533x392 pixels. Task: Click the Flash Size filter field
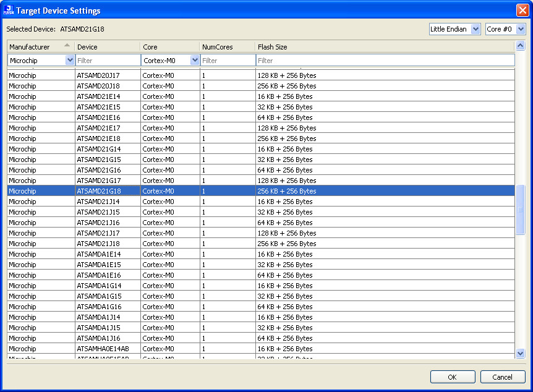[385, 60]
